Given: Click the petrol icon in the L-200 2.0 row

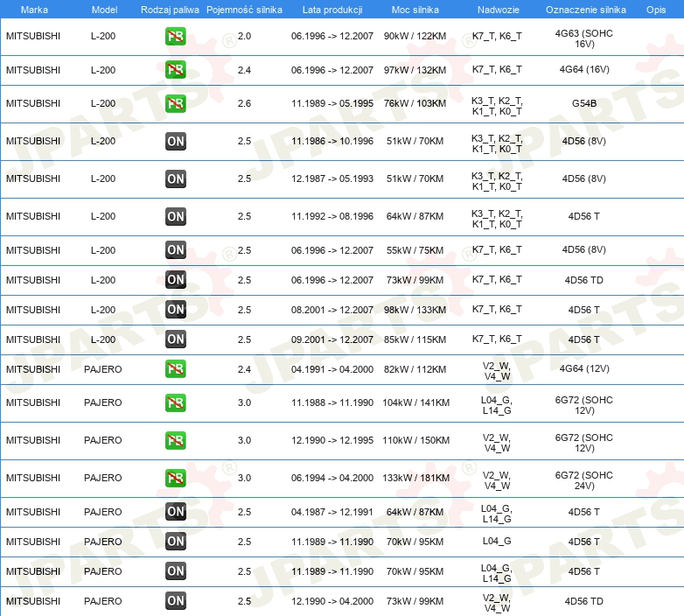Looking at the screenshot, I should [x=175, y=36].
